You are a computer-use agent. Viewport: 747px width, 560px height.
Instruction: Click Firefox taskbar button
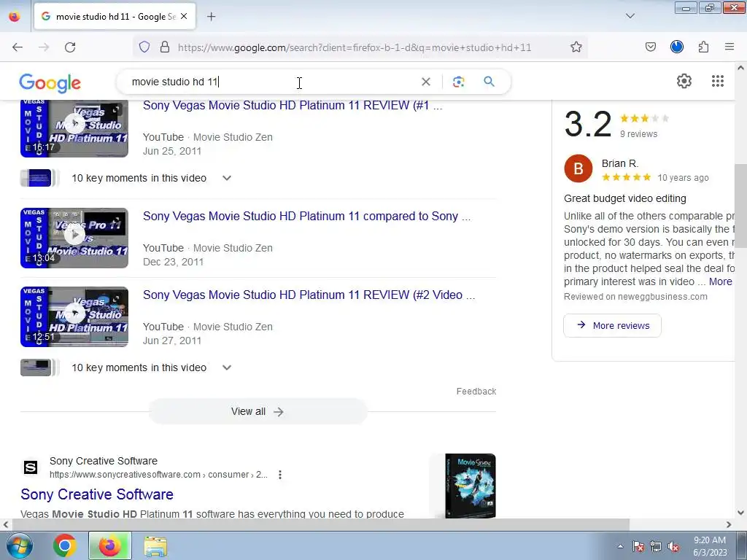[x=110, y=545]
